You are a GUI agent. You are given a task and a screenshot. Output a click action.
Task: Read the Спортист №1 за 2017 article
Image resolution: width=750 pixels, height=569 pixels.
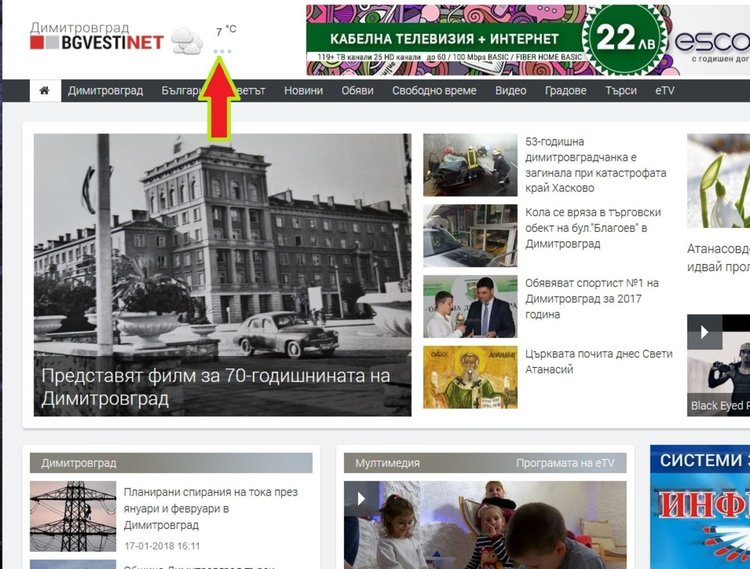pos(592,298)
